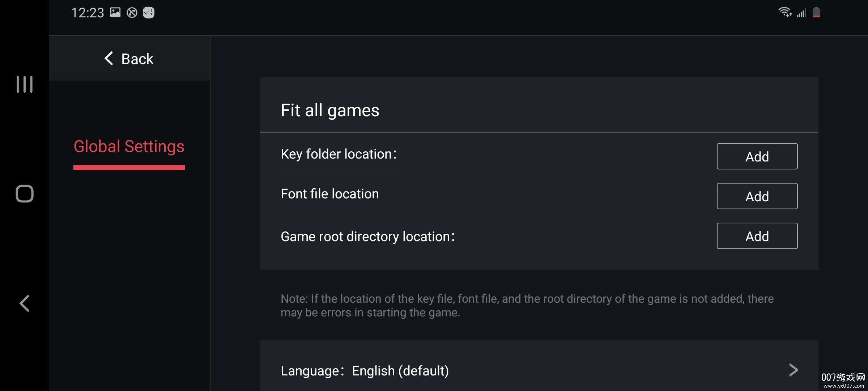The height and width of the screenshot is (391, 868).
Task: Click the arrow chevron beside Back
Action: click(109, 58)
